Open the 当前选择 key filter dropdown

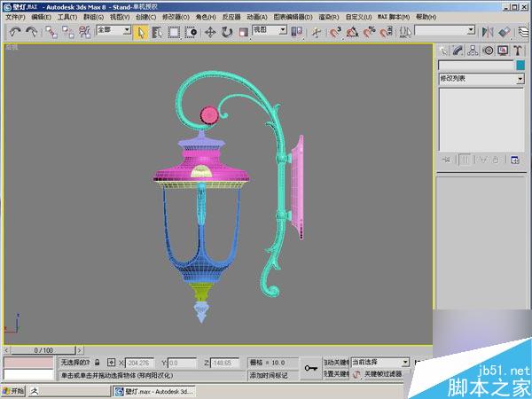point(380,363)
